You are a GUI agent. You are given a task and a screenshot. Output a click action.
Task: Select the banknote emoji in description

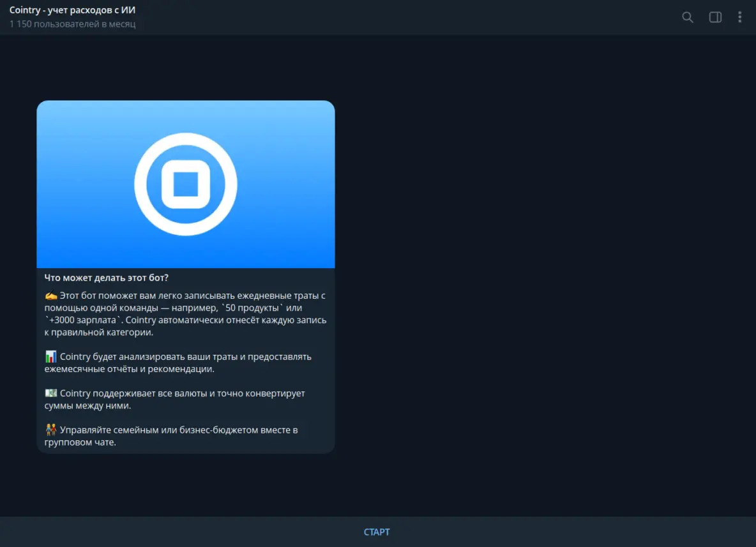(x=50, y=393)
